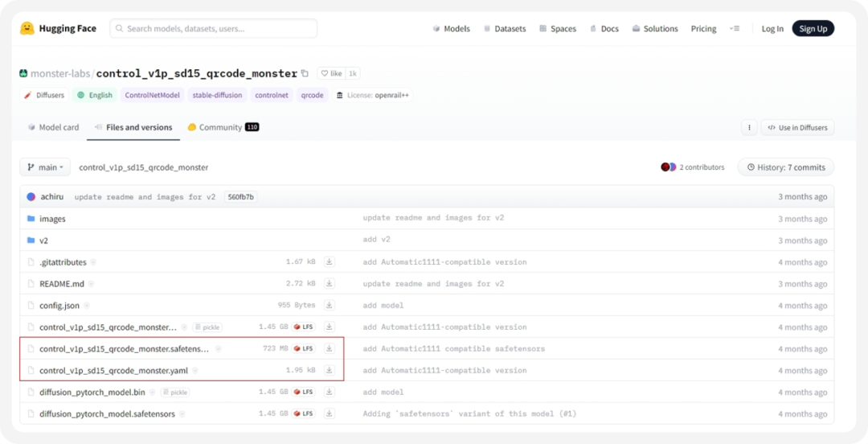Screen dimensions: 868x444
Task: Download the control_v1p_sd15_qrcode_monster.yaml file
Action: 330,370
